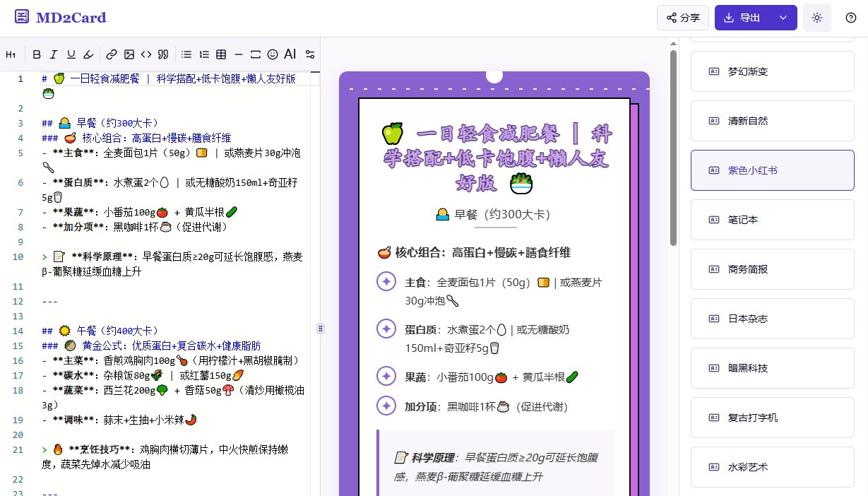This screenshot has width=868, height=496.
Task: Insert an unordered bullet list
Action: click(186, 54)
